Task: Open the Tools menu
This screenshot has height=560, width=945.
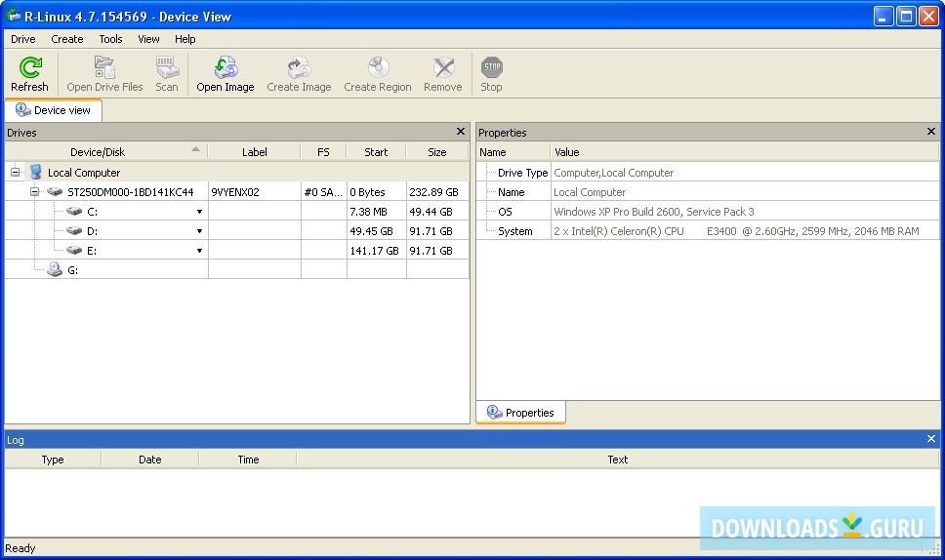Action: coord(110,39)
